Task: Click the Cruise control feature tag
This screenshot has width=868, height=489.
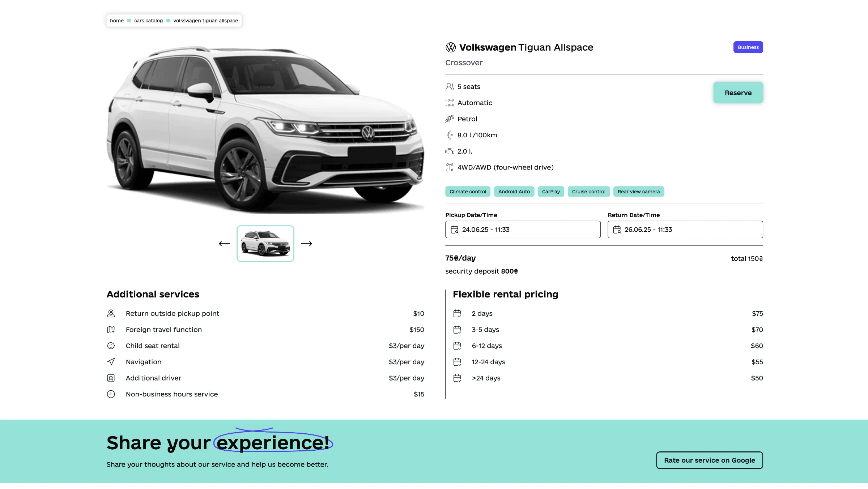Action: click(x=588, y=192)
